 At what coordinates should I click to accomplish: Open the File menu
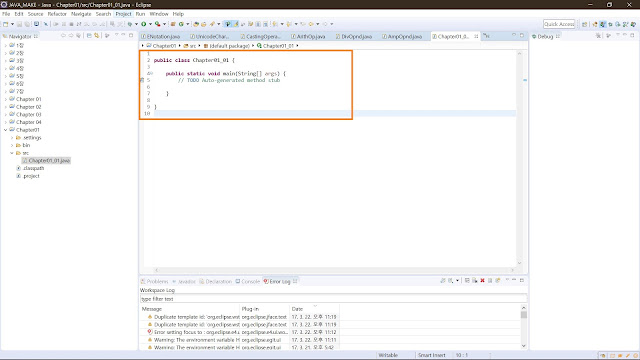[6, 14]
